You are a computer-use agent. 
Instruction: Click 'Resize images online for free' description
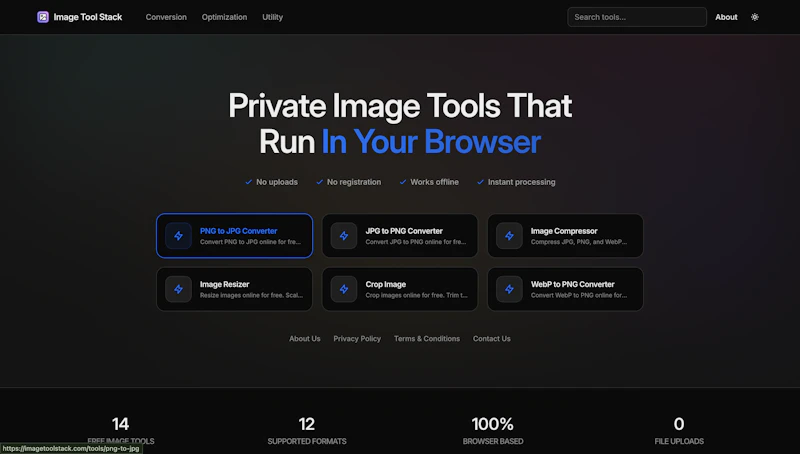[252, 295]
